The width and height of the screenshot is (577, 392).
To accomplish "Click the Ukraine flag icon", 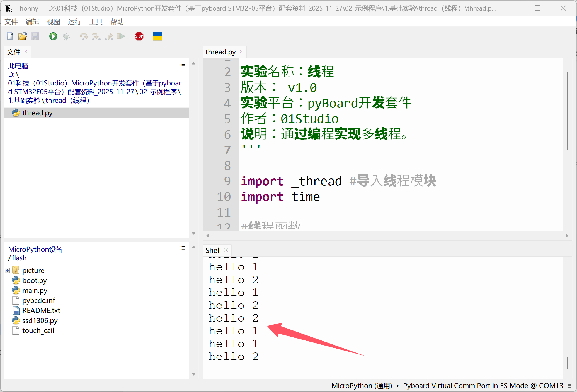I will click(157, 36).
